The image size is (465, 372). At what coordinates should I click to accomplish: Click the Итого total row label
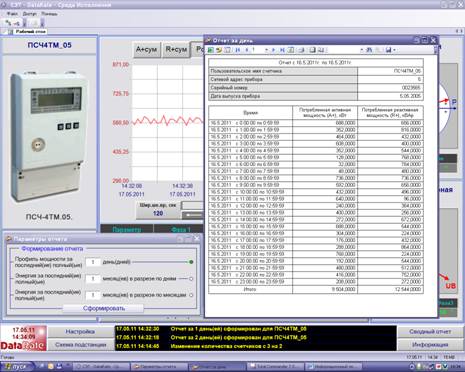pyautogui.click(x=250, y=289)
